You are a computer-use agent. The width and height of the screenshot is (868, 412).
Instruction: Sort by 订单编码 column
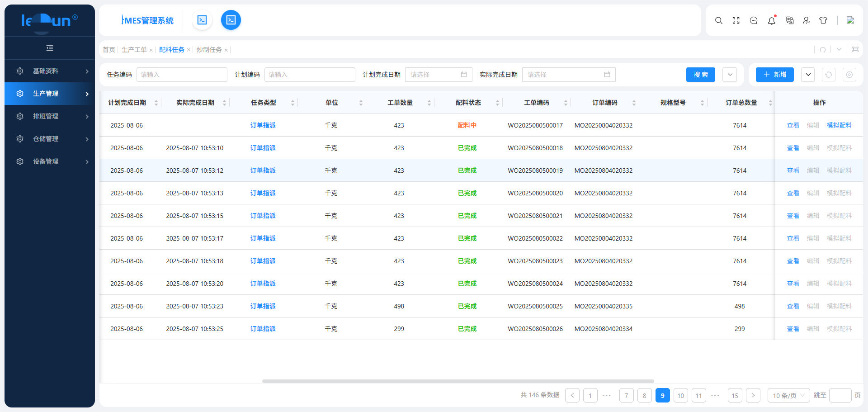pos(634,103)
